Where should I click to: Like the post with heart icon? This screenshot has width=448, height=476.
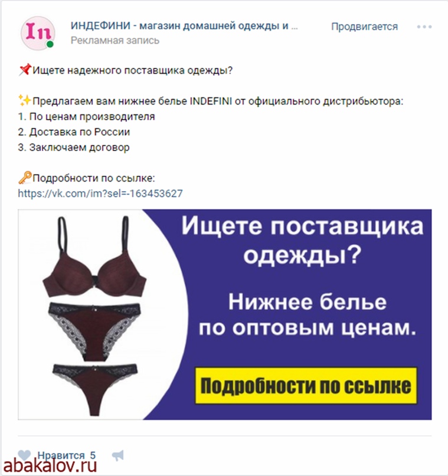(x=24, y=455)
